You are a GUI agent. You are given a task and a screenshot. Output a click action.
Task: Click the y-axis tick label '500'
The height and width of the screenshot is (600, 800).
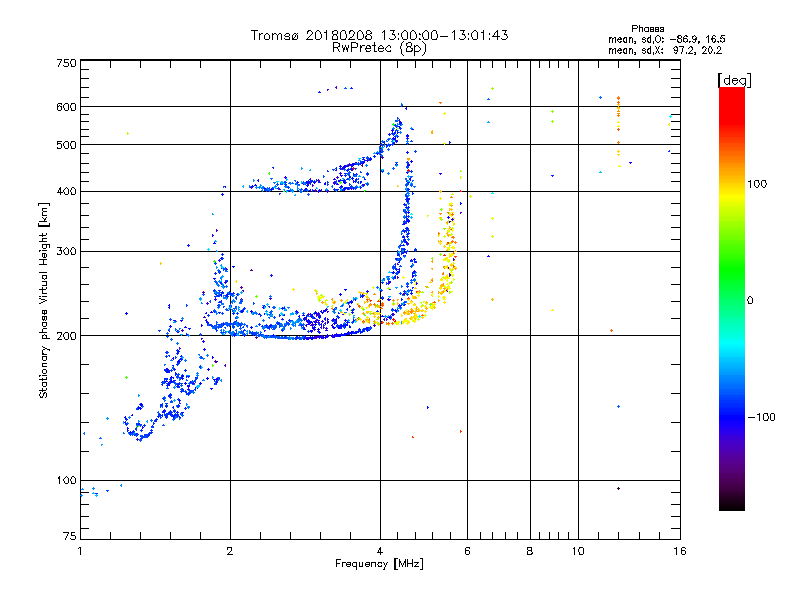coord(66,145)
